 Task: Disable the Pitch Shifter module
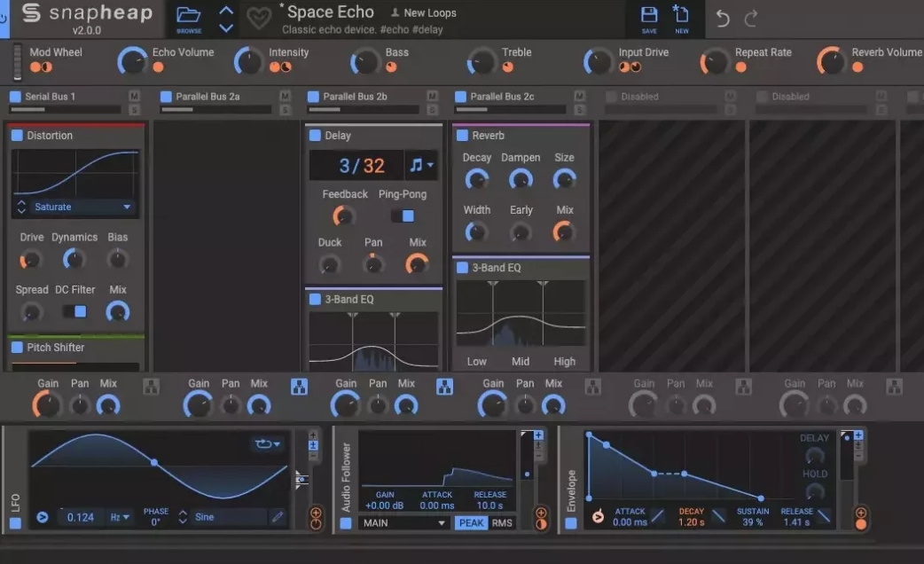click(17, 347)
